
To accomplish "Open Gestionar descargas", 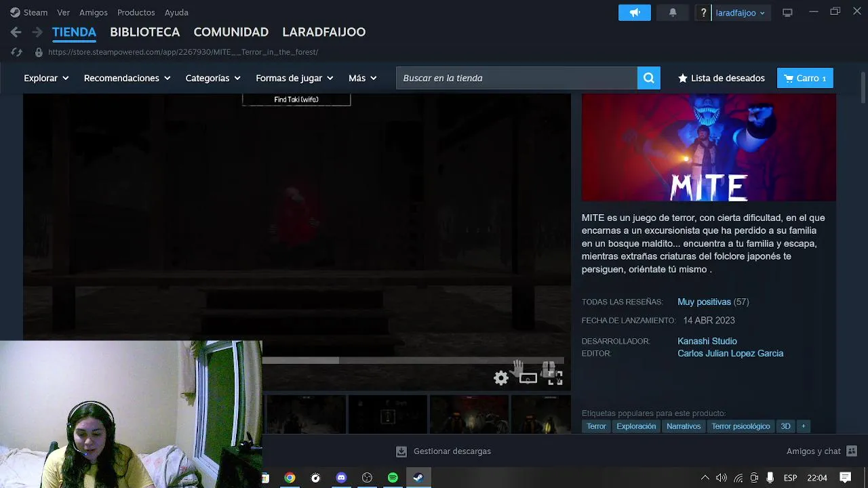I will tap(443, 451).
